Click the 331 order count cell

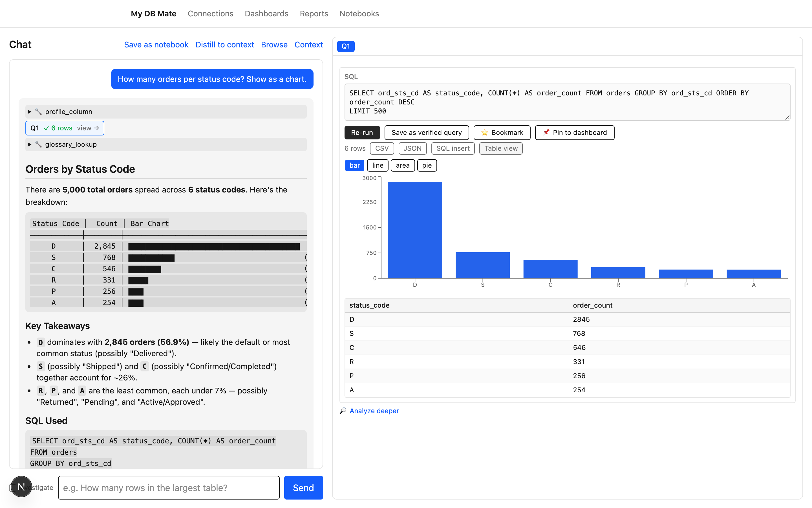point(579,362)
